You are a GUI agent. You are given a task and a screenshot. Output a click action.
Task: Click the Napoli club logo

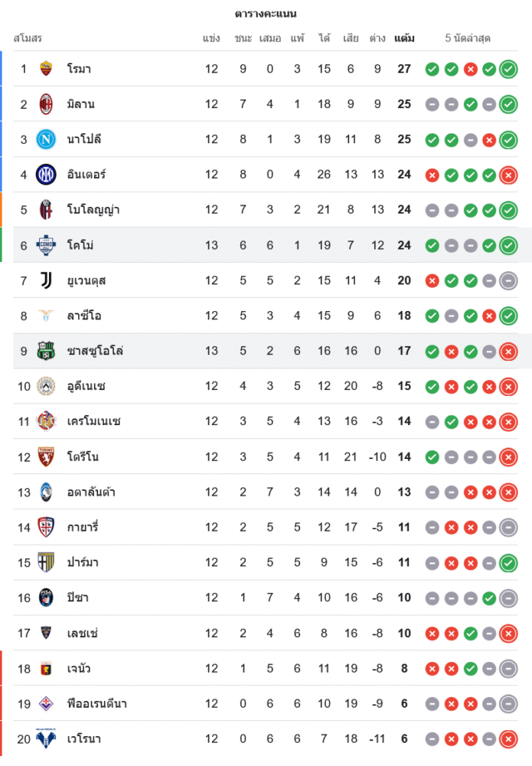click(46, 139)
